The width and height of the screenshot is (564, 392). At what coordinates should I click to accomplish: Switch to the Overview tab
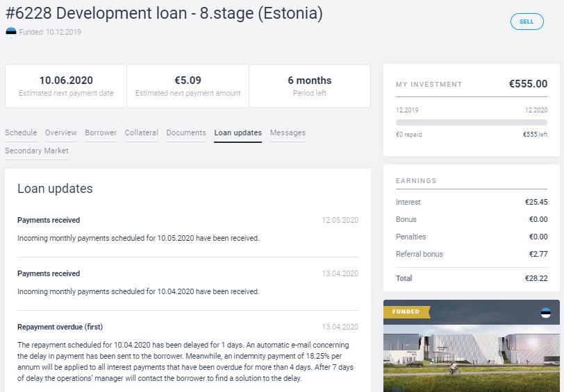(x=61, y=133)
